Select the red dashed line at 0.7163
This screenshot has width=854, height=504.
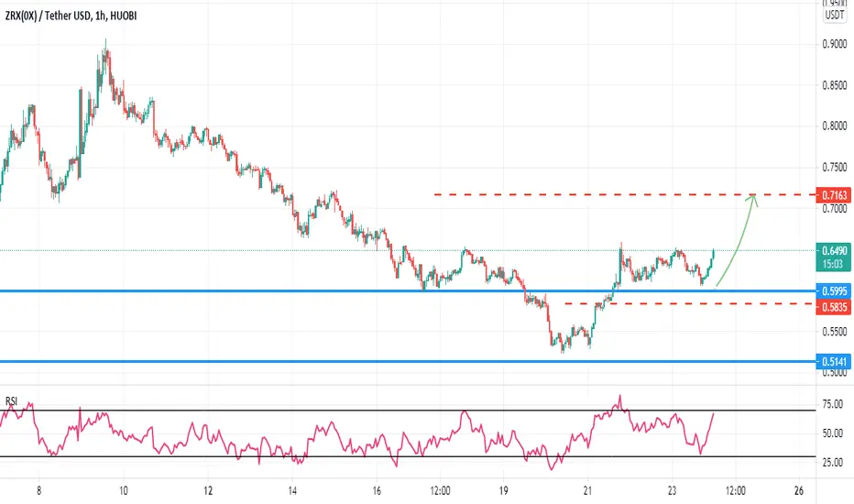point(625,194)
